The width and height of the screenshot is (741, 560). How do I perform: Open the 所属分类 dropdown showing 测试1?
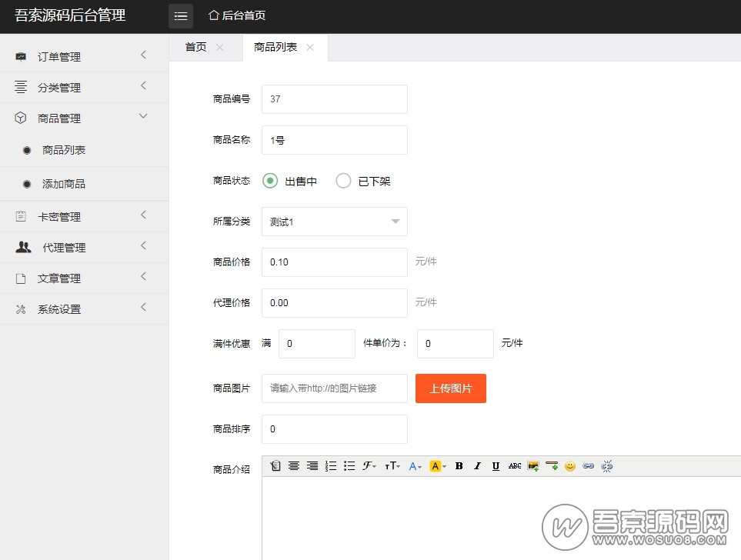(335, 222)
